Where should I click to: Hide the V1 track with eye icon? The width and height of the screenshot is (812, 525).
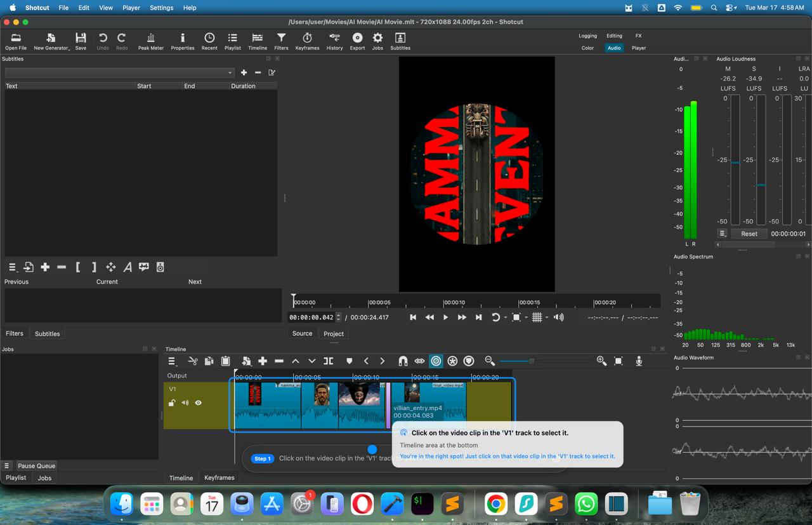[199, 402]
